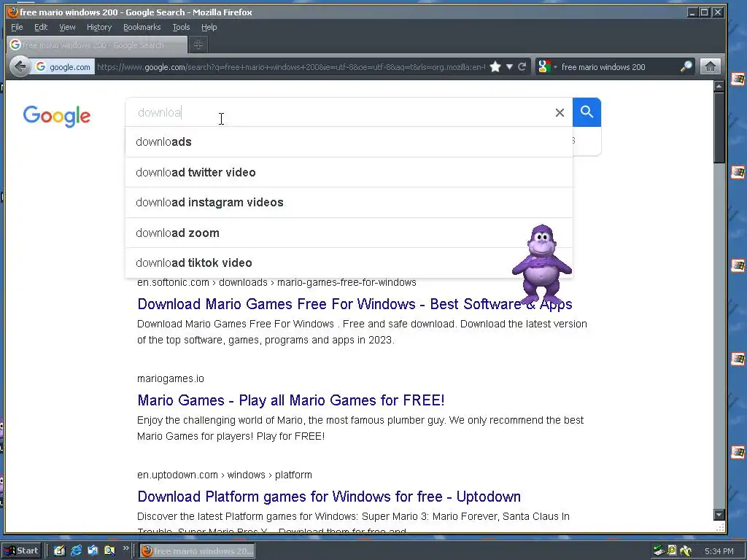
Task: Open the View menu
Action: click(x=67, y=27)
